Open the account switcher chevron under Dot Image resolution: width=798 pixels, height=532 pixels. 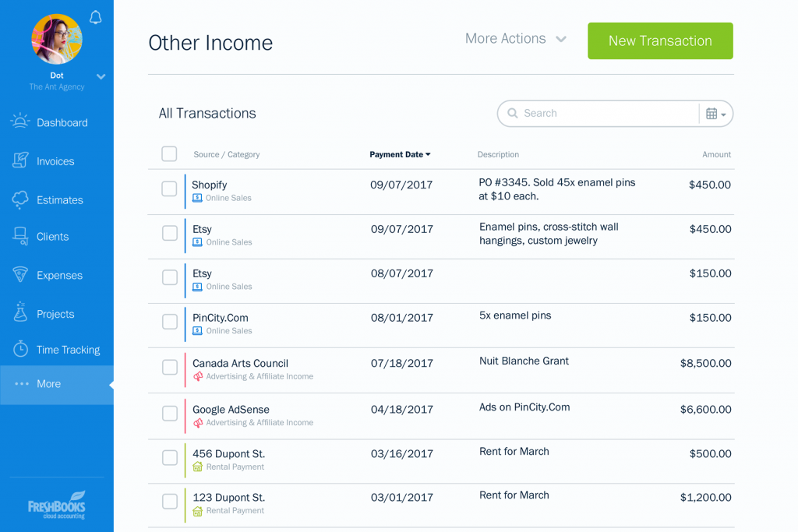point(101,76)
